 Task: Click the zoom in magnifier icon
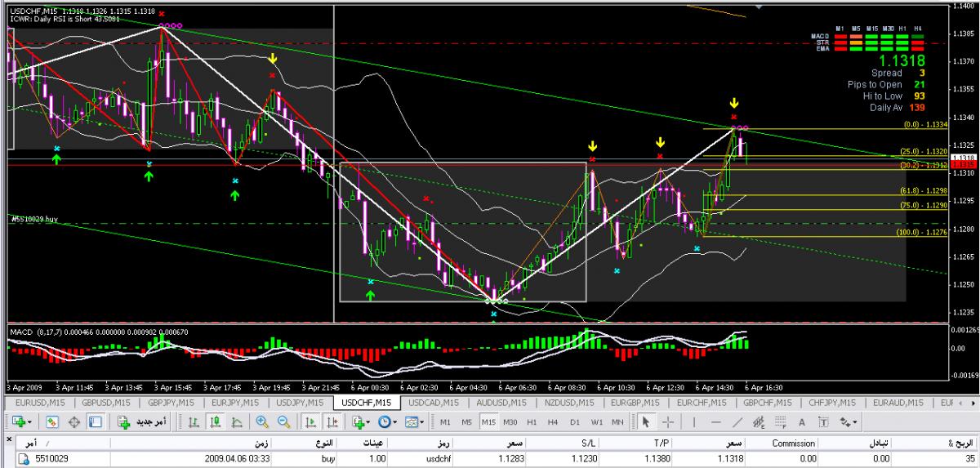[262, 422]
